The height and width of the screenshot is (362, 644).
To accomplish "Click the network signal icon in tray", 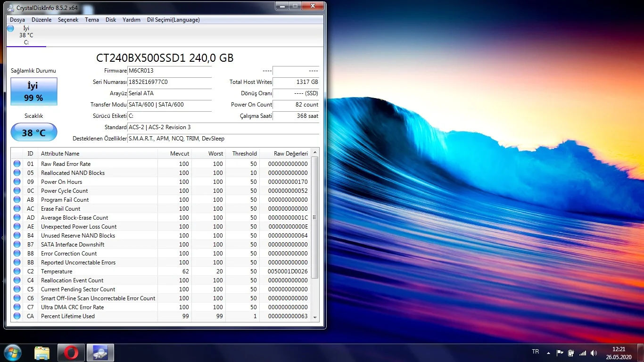I will (x=583, y=353).
